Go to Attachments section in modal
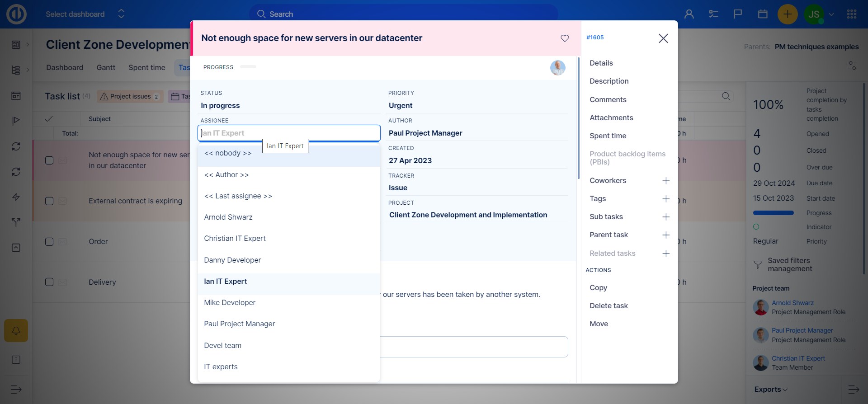868x404 pixels. 611,118
